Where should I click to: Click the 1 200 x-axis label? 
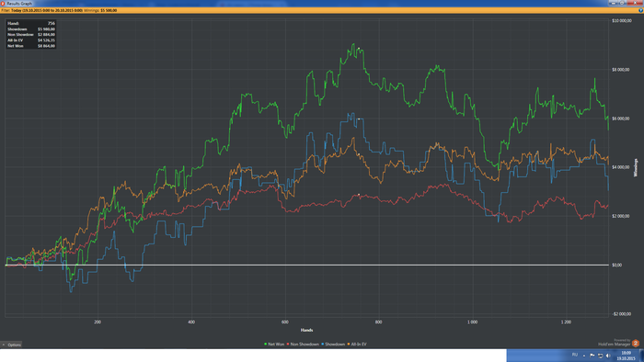click(x=566, y=322)
